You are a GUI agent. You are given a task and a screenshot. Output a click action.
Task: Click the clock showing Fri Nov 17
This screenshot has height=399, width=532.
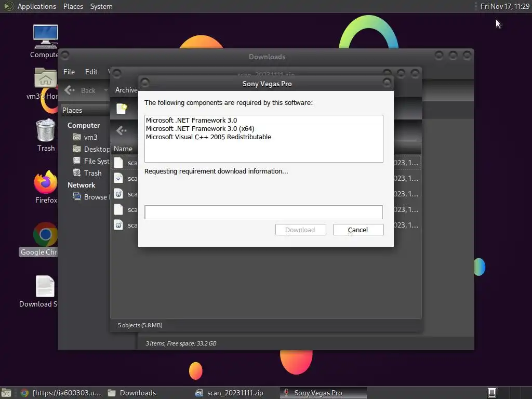[504, 6]
